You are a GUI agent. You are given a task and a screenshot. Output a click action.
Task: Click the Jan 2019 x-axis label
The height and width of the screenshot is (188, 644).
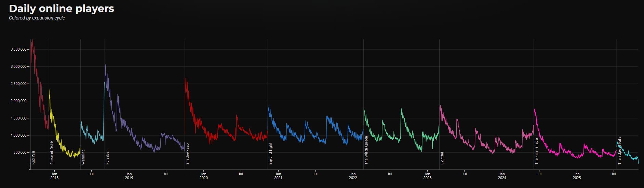(129, 176)
